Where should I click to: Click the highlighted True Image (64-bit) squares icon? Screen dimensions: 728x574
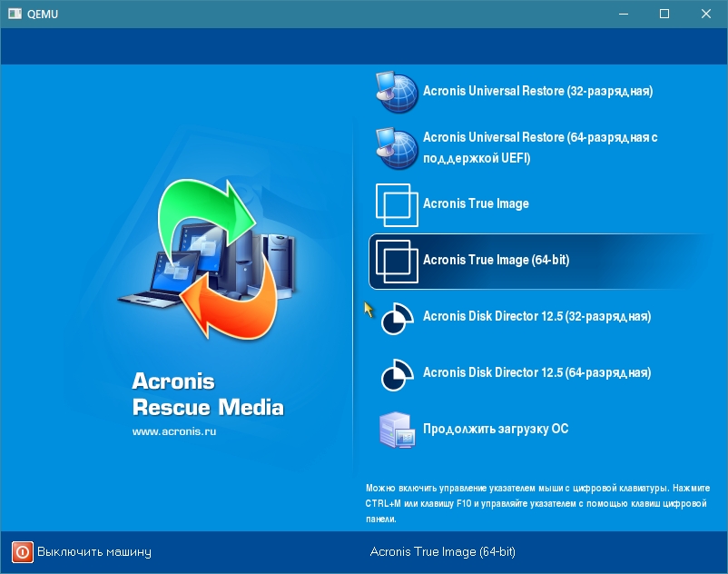pos(397,261)
